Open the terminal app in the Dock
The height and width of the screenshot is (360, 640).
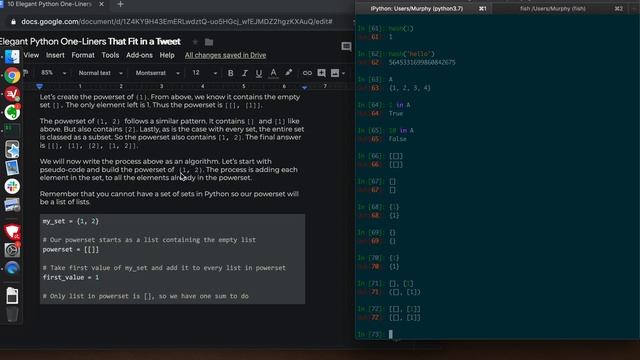(x=12, y=131)
